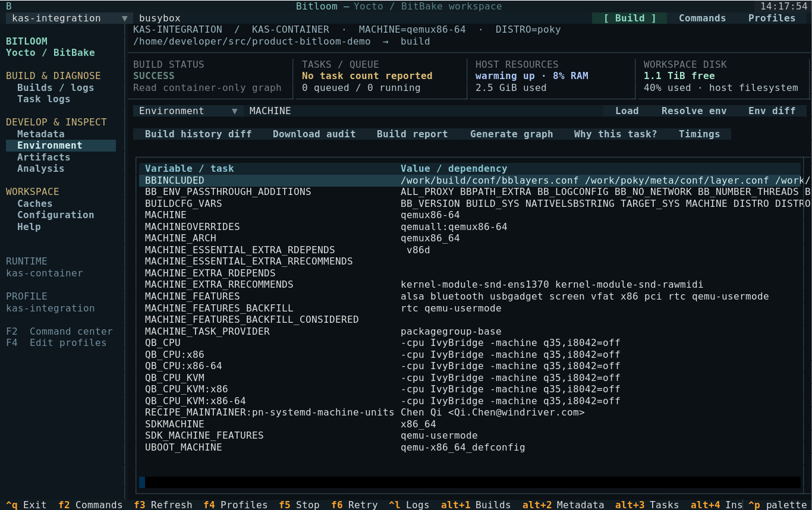The height and width of the screenshot is (510, 812).
Task: Open Help in sidebar
Action: tap(29, 227)
